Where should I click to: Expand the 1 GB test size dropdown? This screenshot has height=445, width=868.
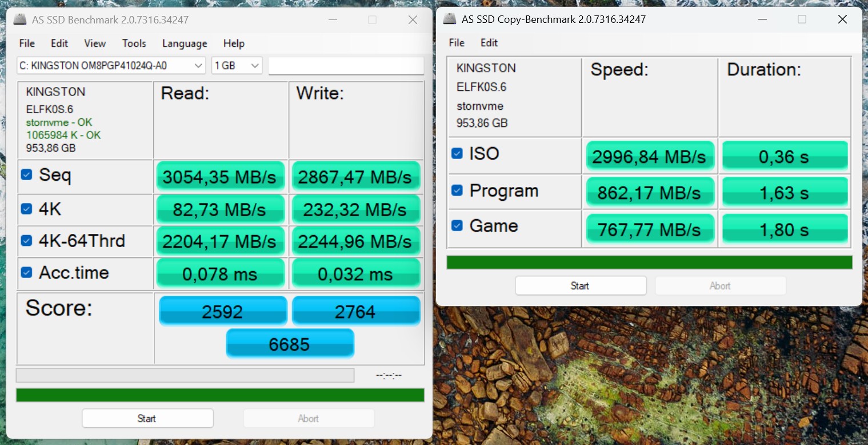237,66
